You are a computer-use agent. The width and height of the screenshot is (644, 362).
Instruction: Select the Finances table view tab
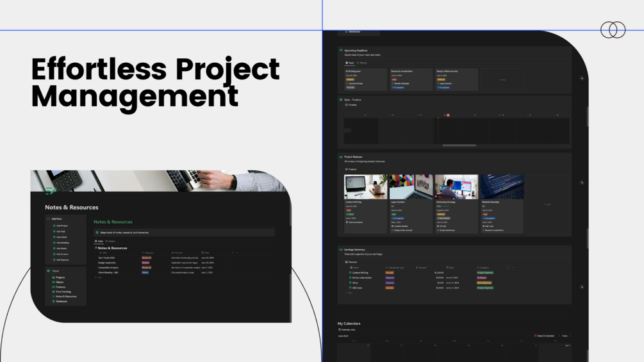[351, 262]
